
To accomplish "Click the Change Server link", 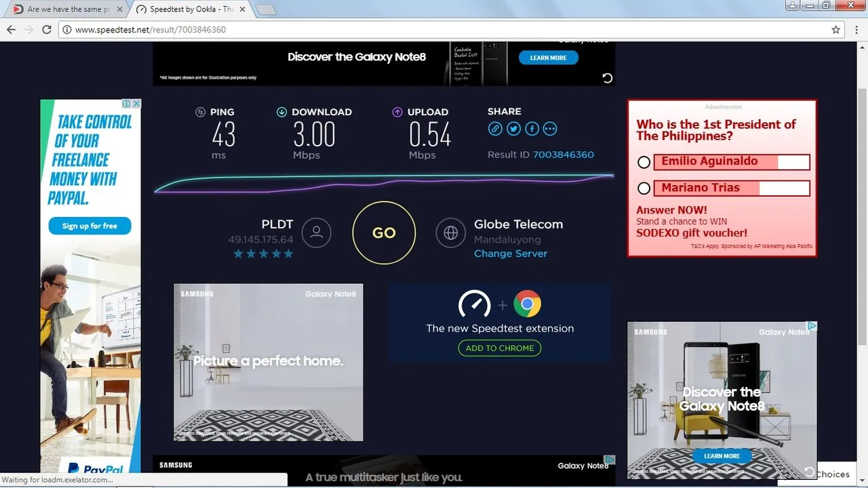I will (511, 253).
